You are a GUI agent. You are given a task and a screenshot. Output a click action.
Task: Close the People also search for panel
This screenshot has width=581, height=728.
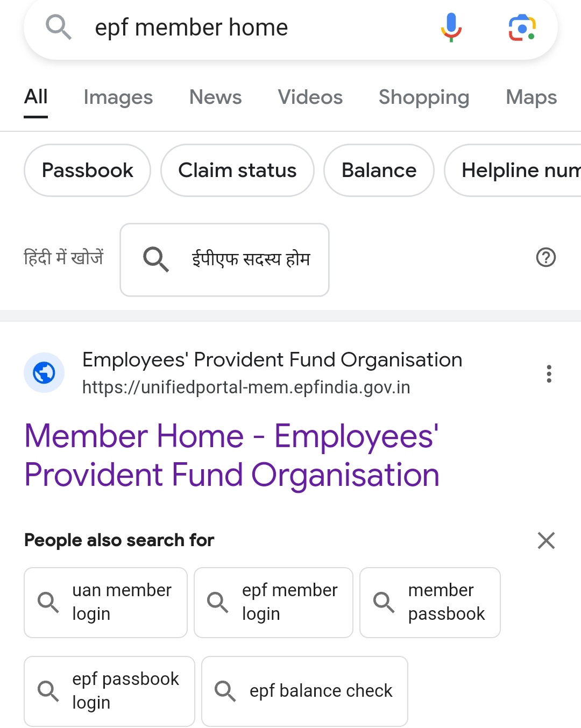point(546,540)
